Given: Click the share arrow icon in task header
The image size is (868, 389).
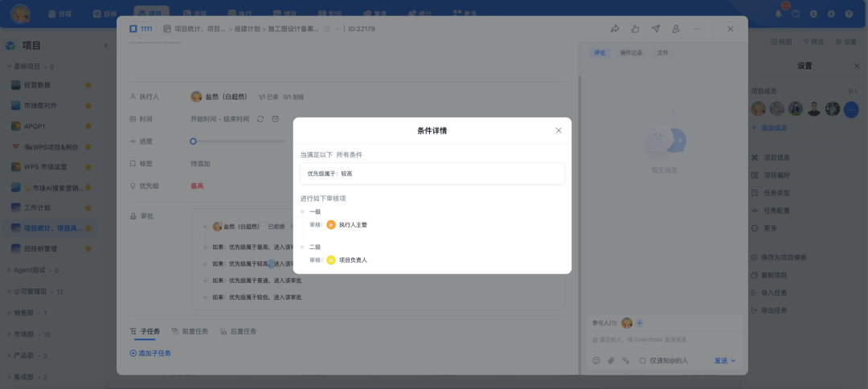Looking at the screenshot, I should tap(615, 29).
